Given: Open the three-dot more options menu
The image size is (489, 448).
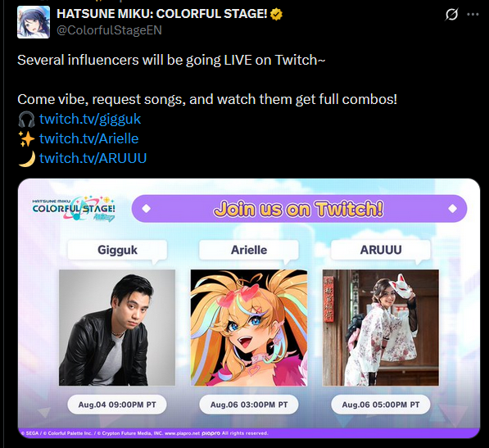Looking at the screenshot, I should pyautogui.click(x=473, y=15).
